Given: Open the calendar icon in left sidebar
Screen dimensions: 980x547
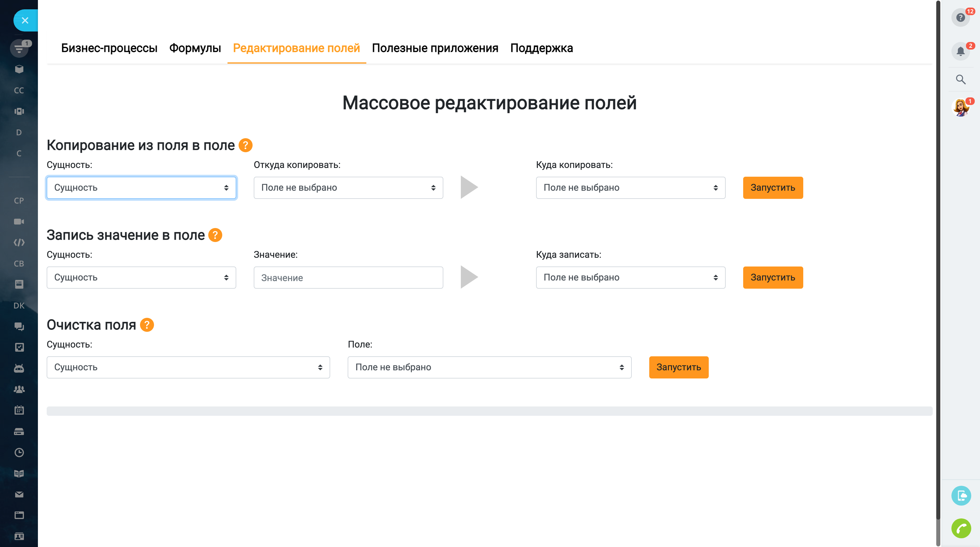Looking at the screenshot, I should click(x=19, y=410).
